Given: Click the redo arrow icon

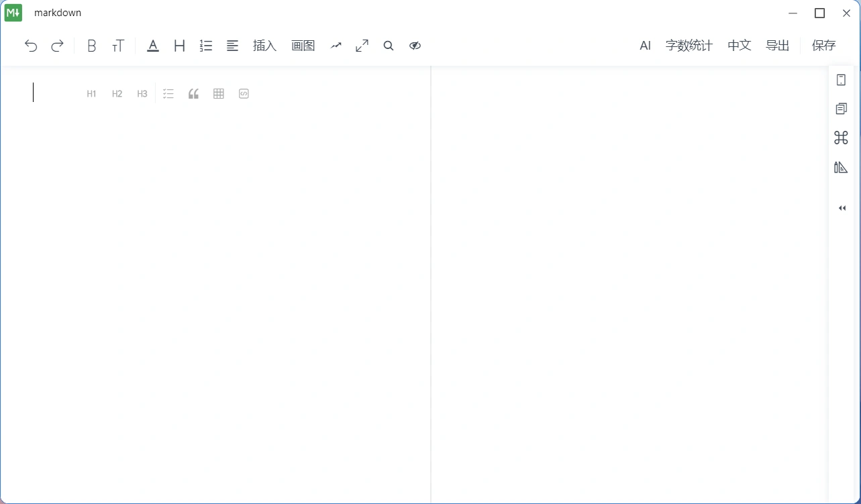Looking at the screenshot, I should [x=58, y=46].
